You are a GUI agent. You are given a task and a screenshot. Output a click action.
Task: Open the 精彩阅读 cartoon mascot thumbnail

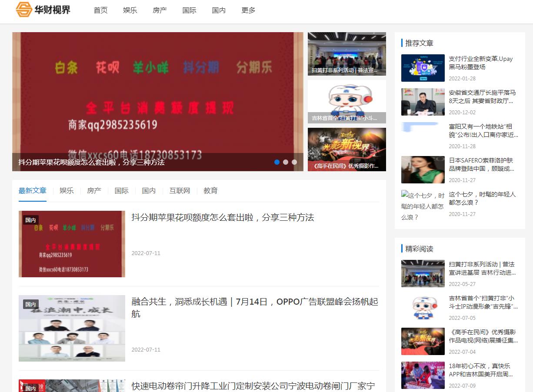(423, 307)
